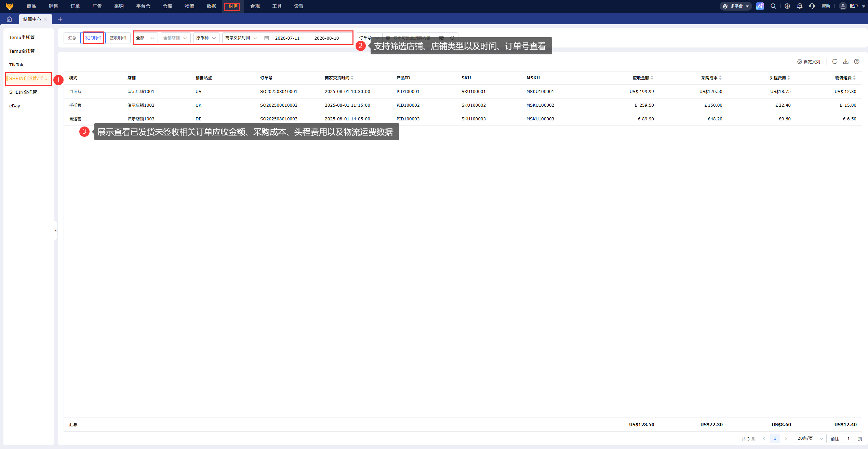Click the batch search content input
The width and height of the screenshot is (868, 449).
tap(412, 38)
